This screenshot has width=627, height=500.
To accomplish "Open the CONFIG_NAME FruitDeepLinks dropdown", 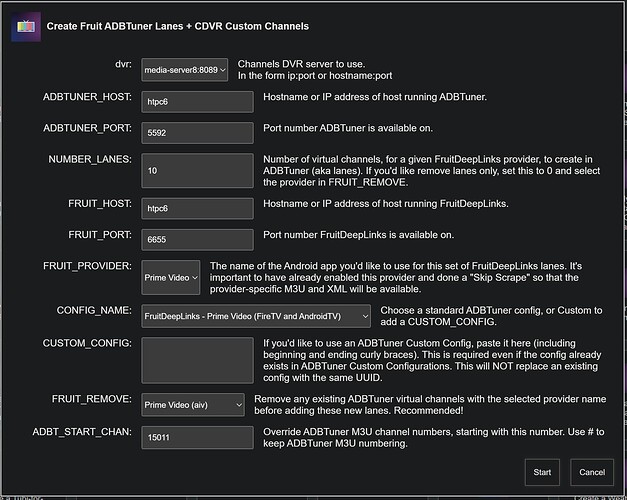I will point(255,315).
